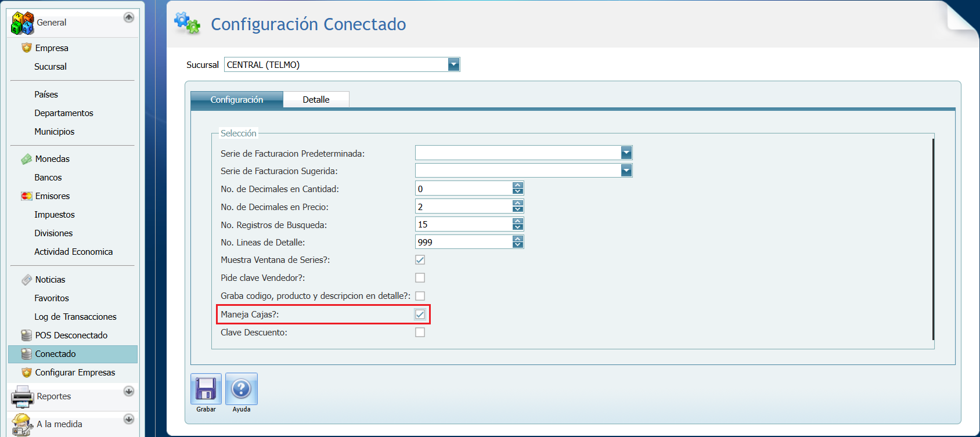Open the Sucursal dropdown list

coord(453,64)
